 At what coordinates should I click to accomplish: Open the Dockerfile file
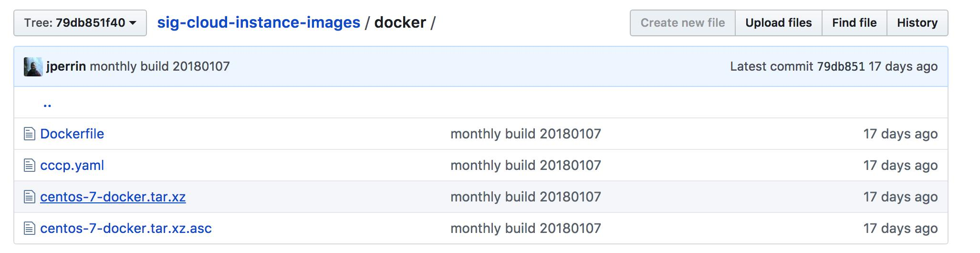(72, 134)
